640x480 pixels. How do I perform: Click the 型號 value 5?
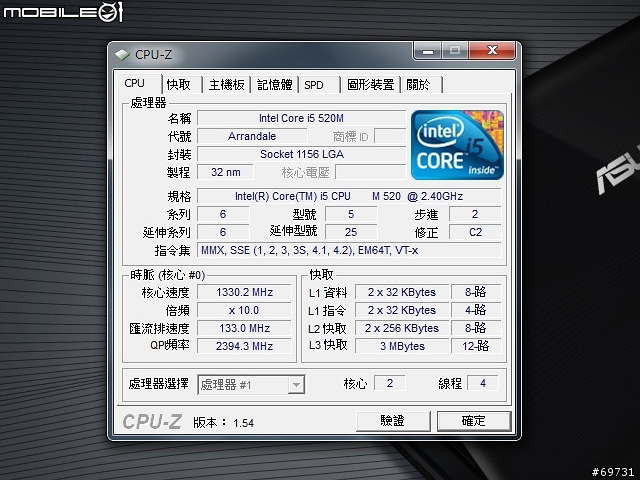coord(351,214)
